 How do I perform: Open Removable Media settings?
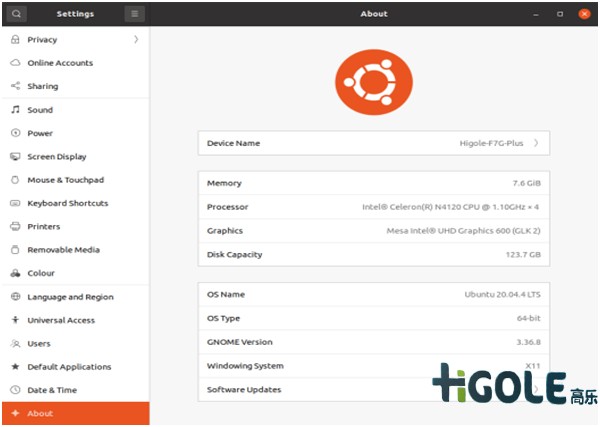pos(63,250)
